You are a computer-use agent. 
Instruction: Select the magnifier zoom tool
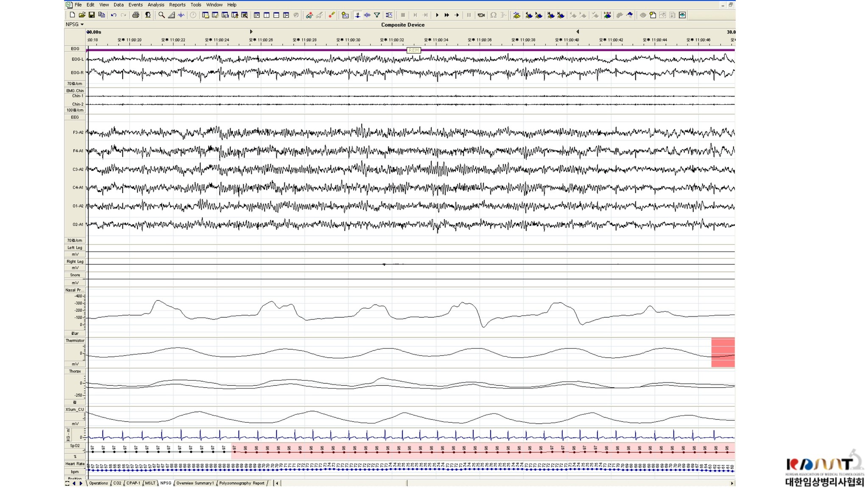pyautogui.click(x=161, y=15)
